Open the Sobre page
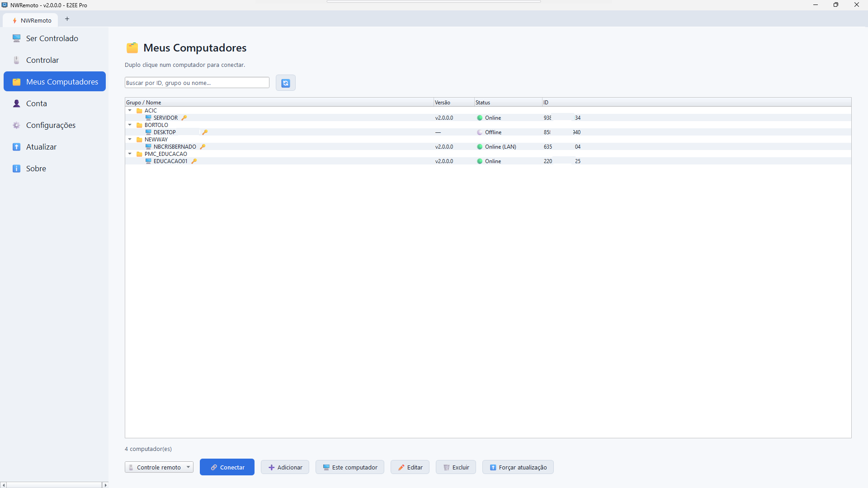 pyautogui.click(x=54, y=169)
